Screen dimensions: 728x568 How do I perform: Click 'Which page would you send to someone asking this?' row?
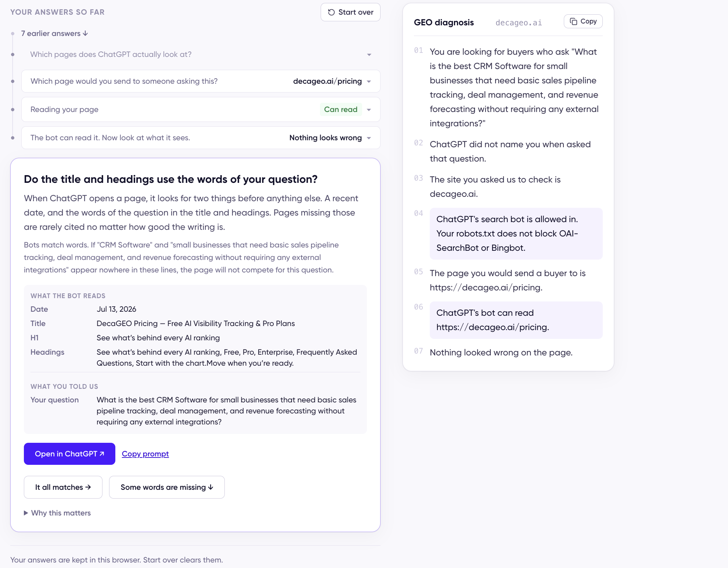point(201,81)
